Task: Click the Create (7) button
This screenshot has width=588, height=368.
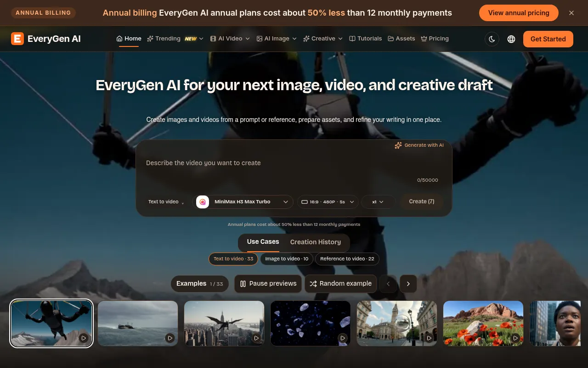Action: point(422,202)
